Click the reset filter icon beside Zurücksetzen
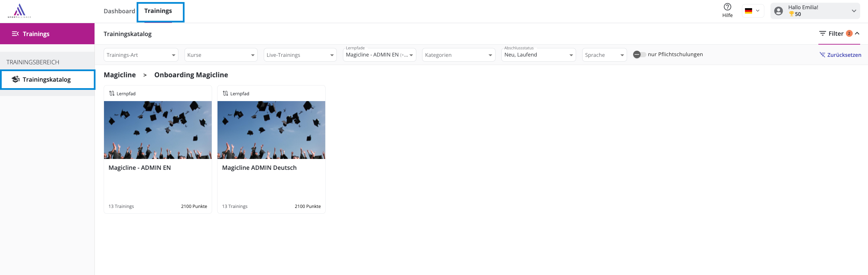Image resolution: width=868 pixels, height=275 pixels. coord(822,55)
